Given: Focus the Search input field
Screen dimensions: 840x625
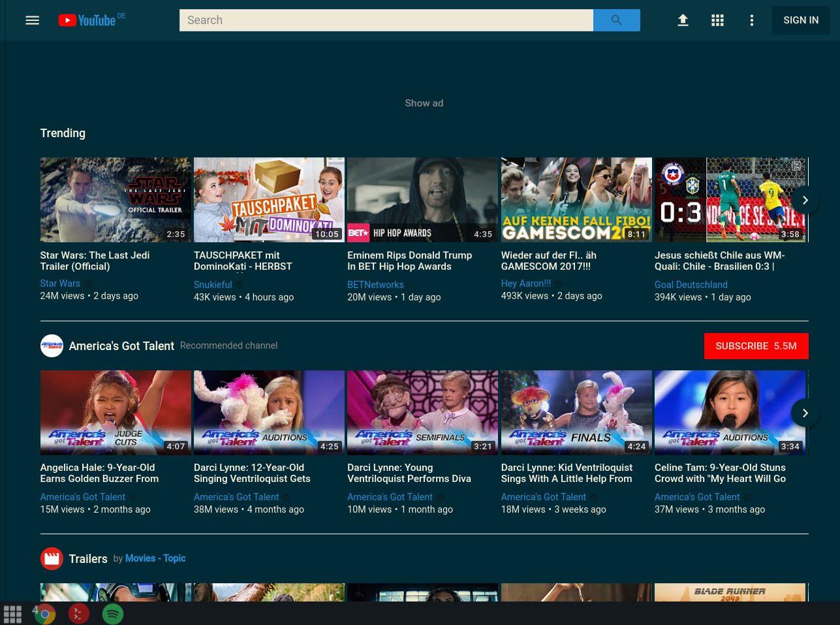Looking at the screenshot, I should (386, 20).
